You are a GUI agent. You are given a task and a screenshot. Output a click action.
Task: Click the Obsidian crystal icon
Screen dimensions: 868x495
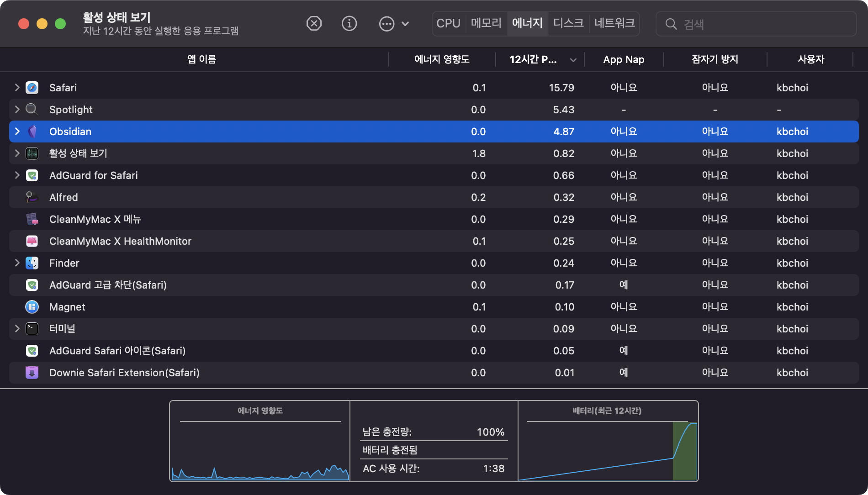tap(32, 132)
